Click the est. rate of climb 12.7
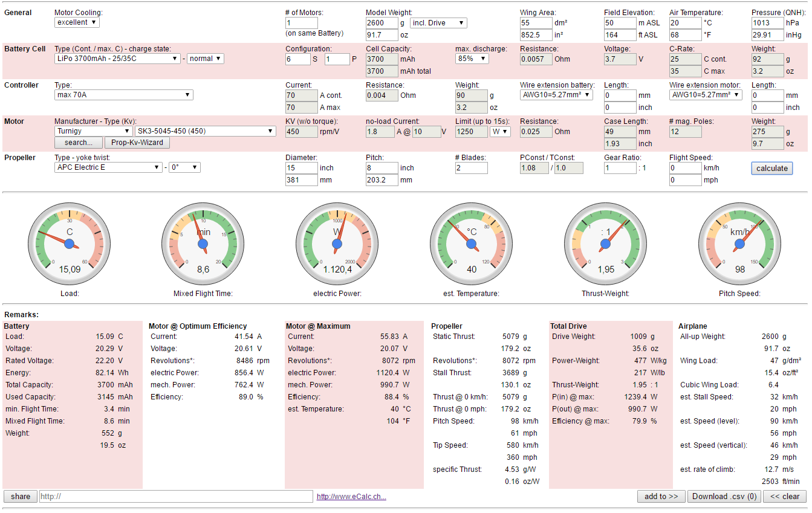Screen dimensions: 812x513 pyautogui.click(x=771, y=469)
